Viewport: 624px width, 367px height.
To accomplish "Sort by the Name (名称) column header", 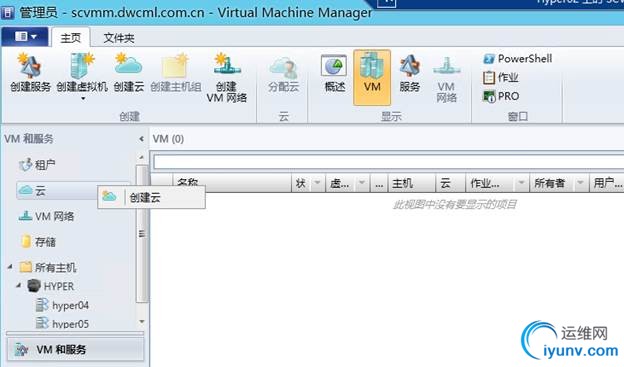I will (x=232, y=183).
